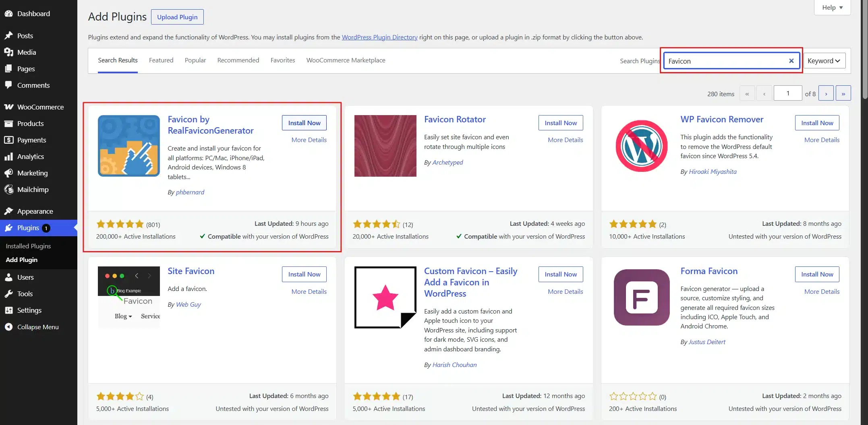Click the Upload Plugin button

coord(177,17)
